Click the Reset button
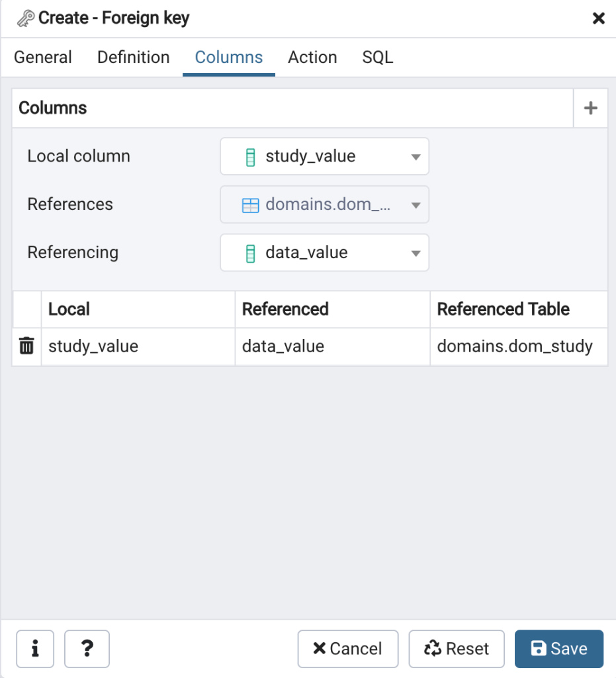This screenshot has width=616, height=678. coord(457,648)
